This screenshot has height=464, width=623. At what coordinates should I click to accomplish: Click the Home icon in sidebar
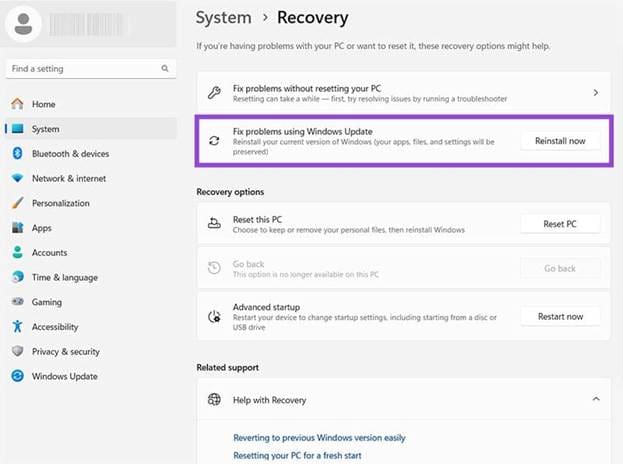17,104
